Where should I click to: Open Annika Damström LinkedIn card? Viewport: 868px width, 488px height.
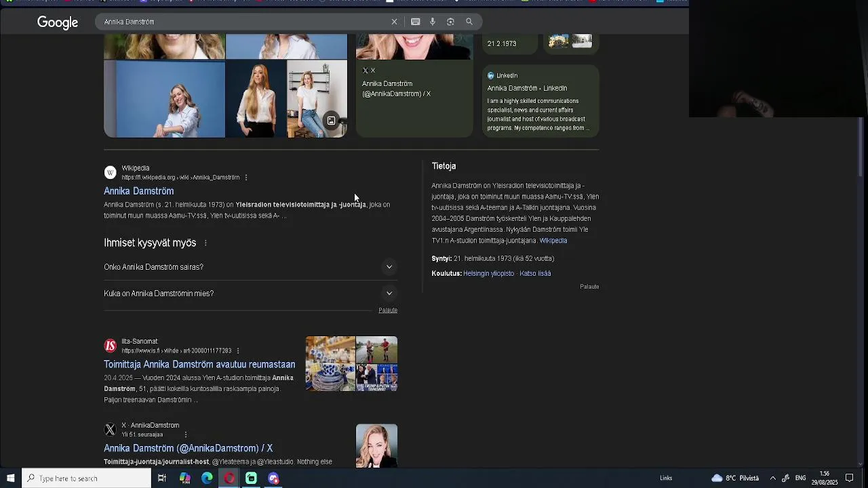point(540,101)
